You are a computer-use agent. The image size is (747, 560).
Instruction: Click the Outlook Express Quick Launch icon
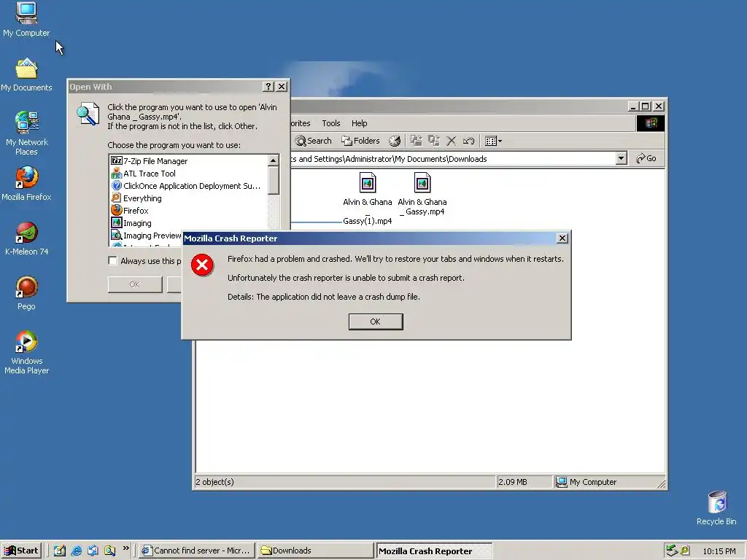[93, 551]
